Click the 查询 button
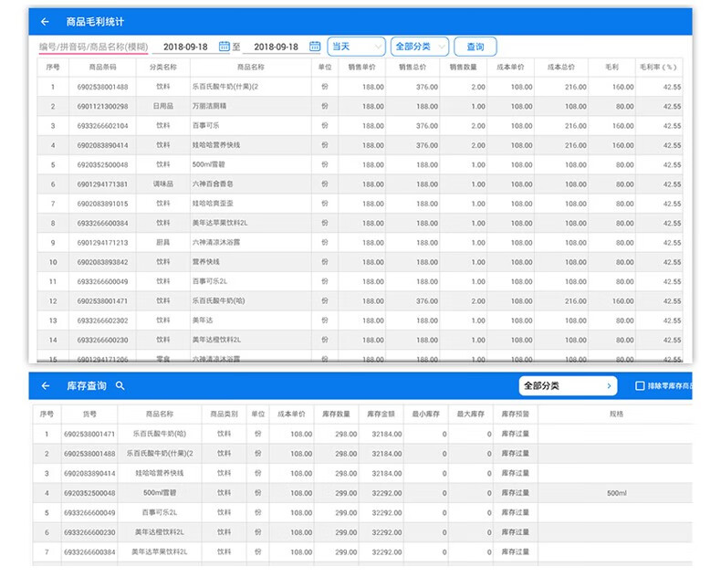This screenshot has width=721, height=588. pyautogui.click(x=475, y=47)
